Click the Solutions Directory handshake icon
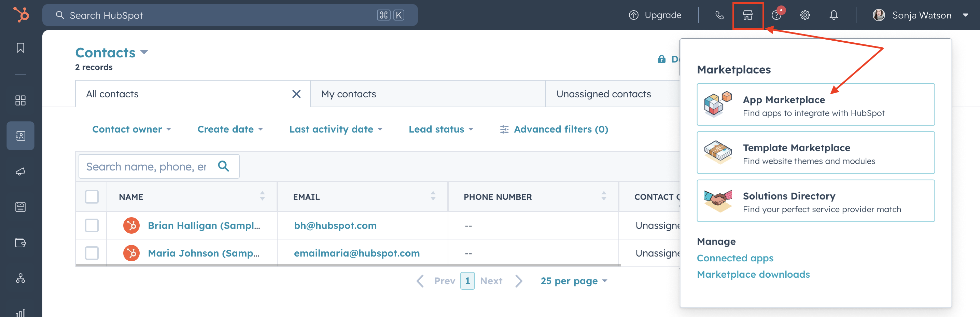The width and height of the screenshot is (980, 317). [718, 201]
